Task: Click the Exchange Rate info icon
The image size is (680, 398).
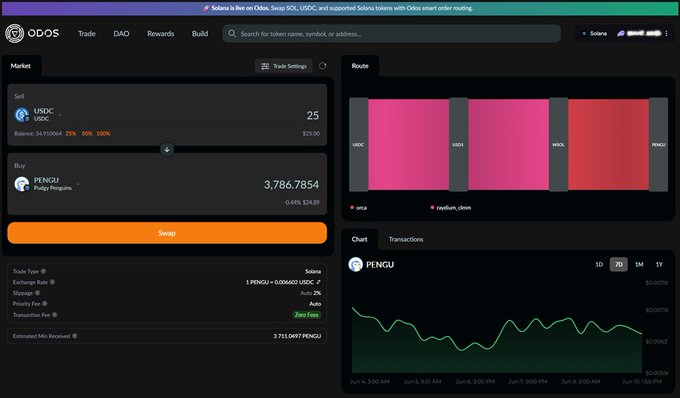Action: [x=52, y=282]
